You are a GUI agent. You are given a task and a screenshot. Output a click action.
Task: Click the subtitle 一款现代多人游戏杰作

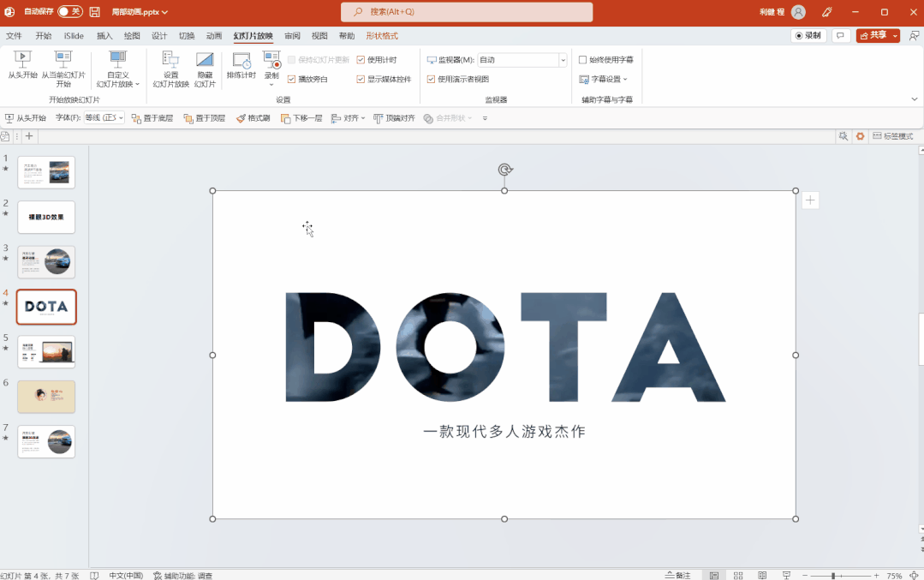coord(504,432)
